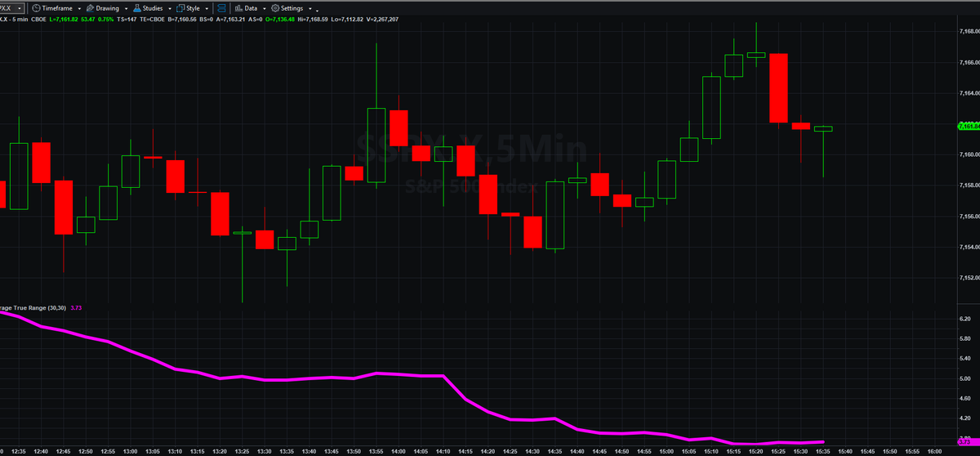Click the 6.20 label on ATR axis
980x456 pixels.
965,319
